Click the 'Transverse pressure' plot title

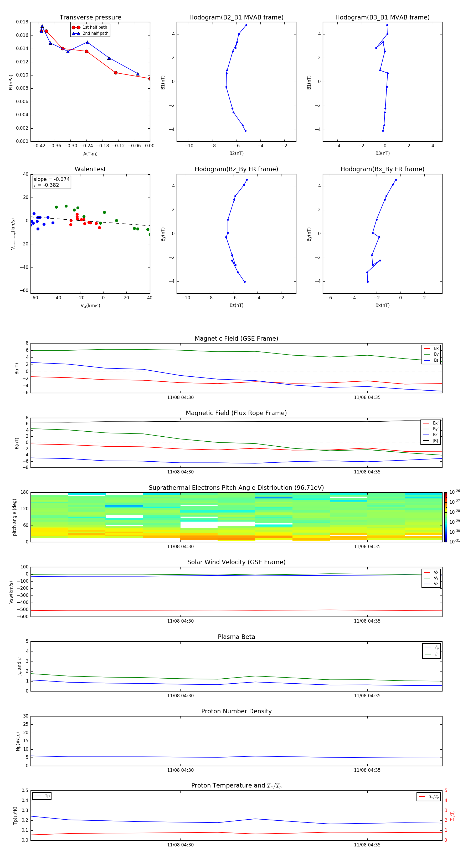click(x=90, y=18)
